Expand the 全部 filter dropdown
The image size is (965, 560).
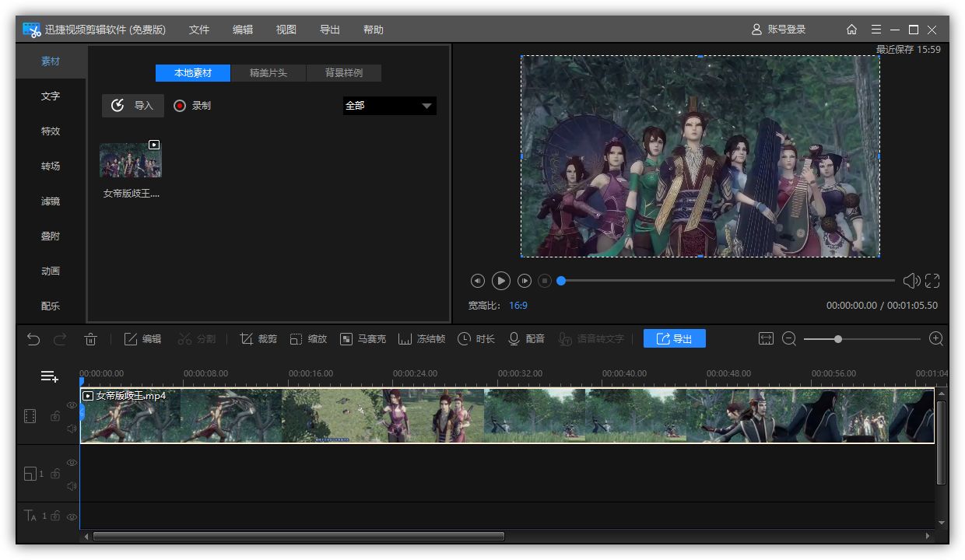(390, 106)
